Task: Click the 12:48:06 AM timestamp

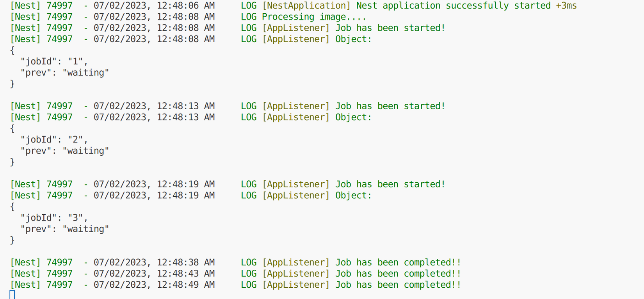Action: coord(186,6)
